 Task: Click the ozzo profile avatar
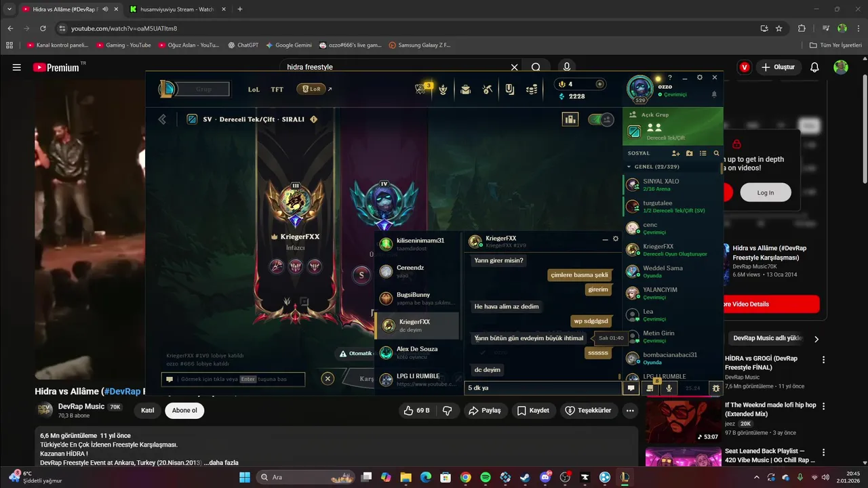(639, 88)
